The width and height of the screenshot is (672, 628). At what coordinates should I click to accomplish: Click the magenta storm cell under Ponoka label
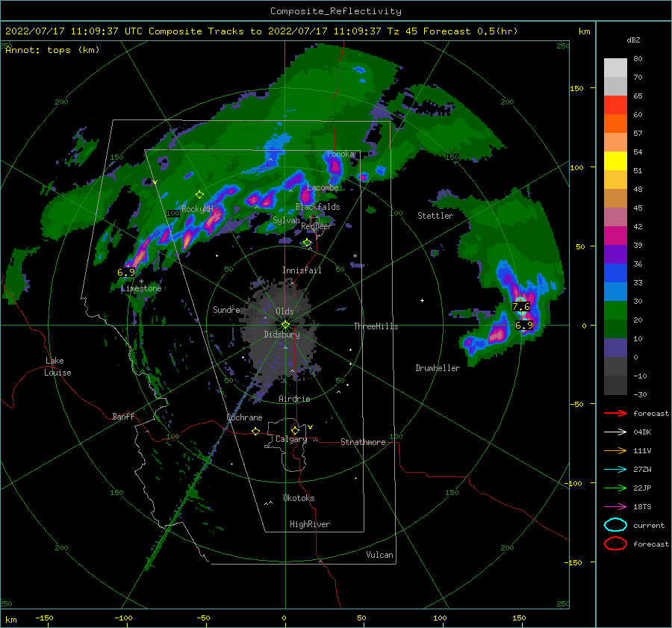(335, 167)
